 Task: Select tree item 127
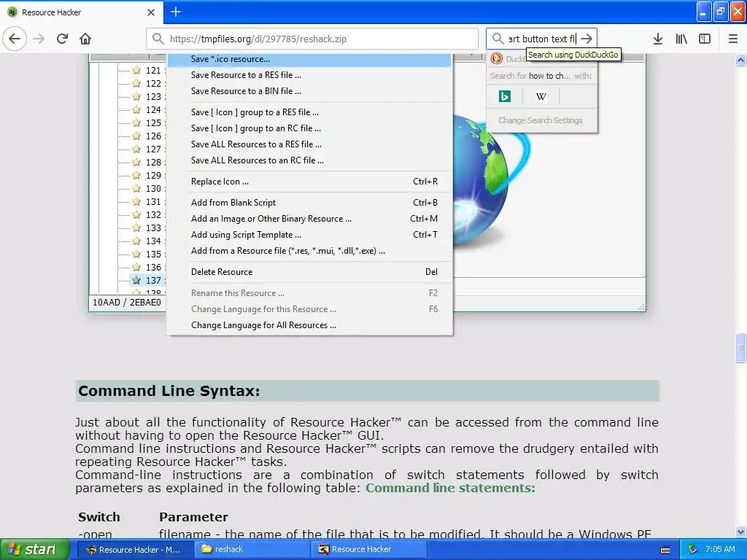coord(153,149)
